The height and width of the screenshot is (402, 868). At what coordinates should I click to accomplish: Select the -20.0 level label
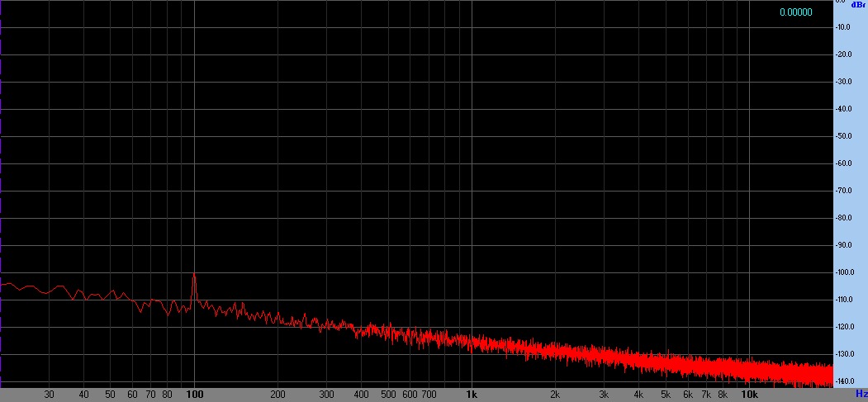click(844, 54)
